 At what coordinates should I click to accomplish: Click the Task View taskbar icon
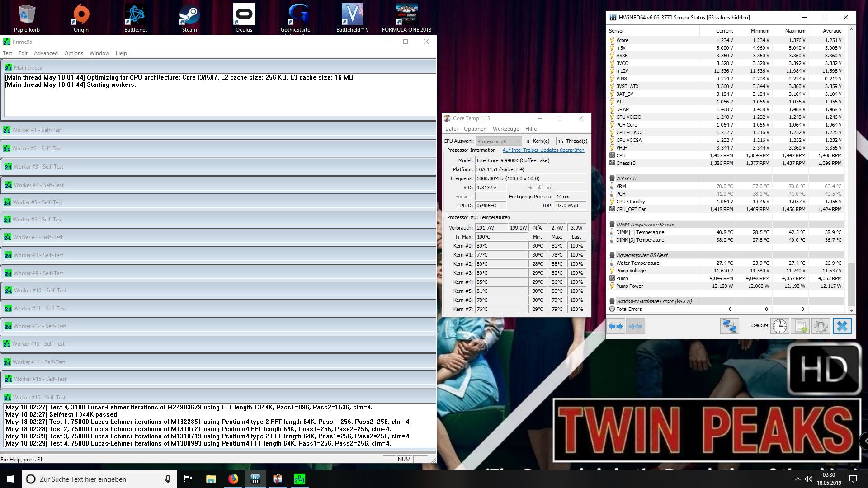point(188,479)
